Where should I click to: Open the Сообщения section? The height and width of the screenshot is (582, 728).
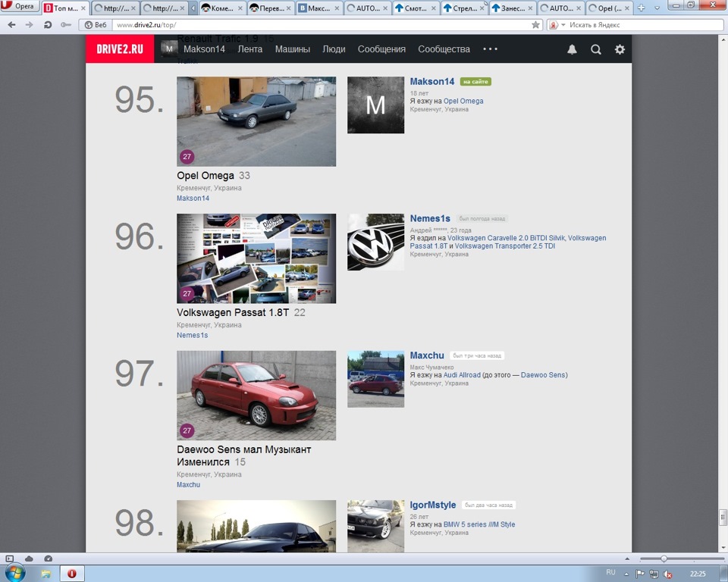[381, 48]
